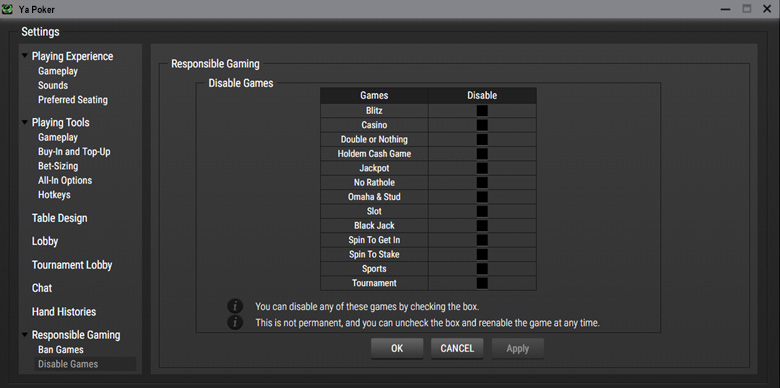The height and width of the screenshot is (388, 780).
Task: Check the Disable box for Casino
Action: point(482,125)
